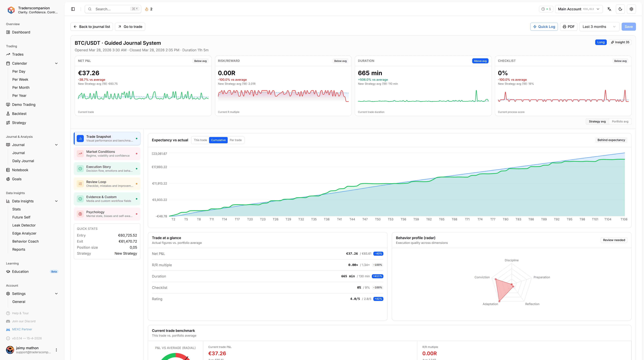The image size is (644, 360).
Task: Open the Insight 35 badge
Action: [620, 42]
